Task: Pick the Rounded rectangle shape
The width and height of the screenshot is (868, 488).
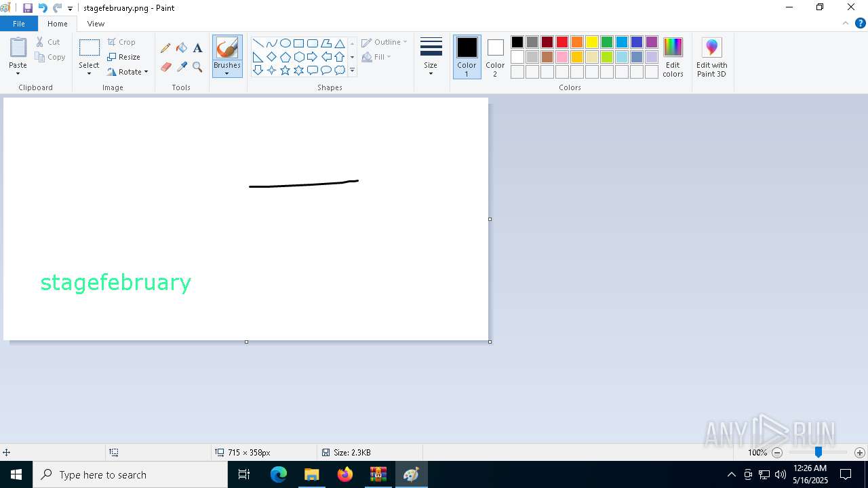Action: 313,43
